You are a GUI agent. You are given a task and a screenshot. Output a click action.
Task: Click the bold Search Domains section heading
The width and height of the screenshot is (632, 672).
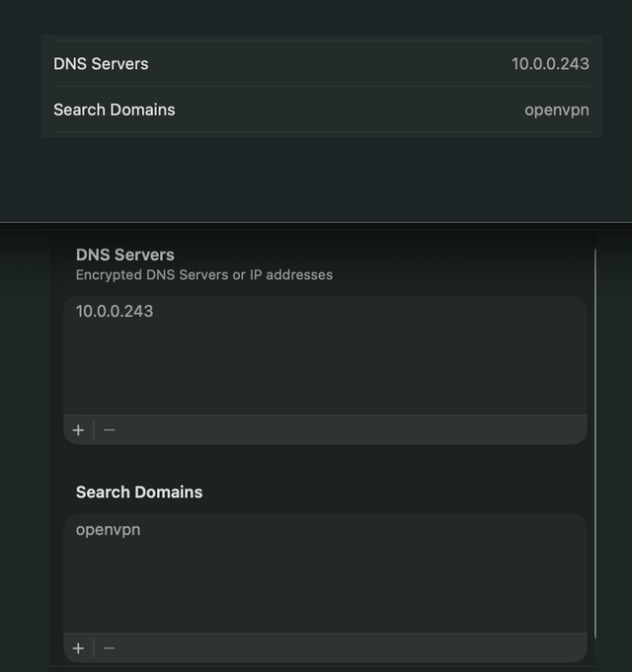pos(139,492)
